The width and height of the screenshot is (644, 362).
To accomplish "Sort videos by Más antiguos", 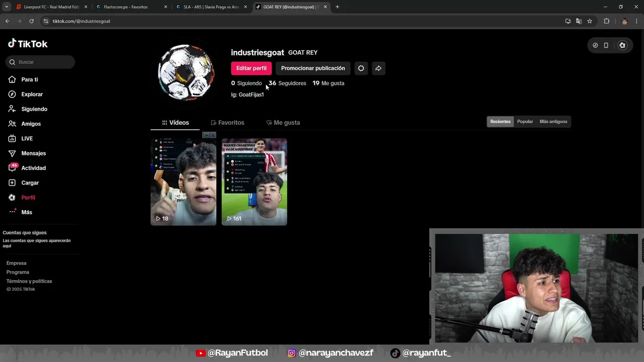I will click(x=553, y=122).
